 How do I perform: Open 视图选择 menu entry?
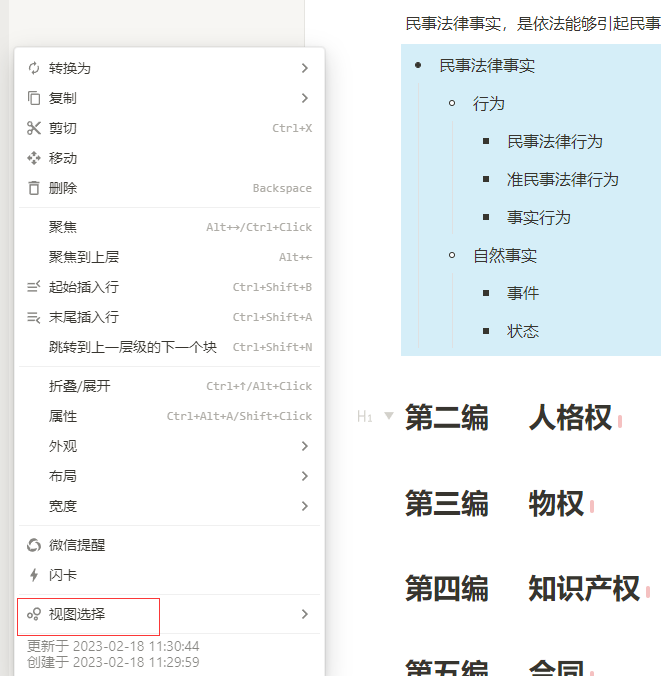coord(169,614)
